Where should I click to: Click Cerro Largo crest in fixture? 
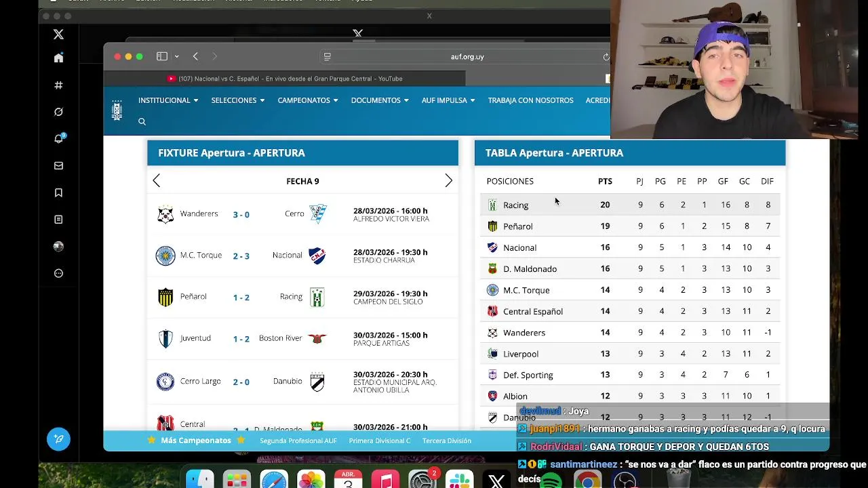(165, 382)
